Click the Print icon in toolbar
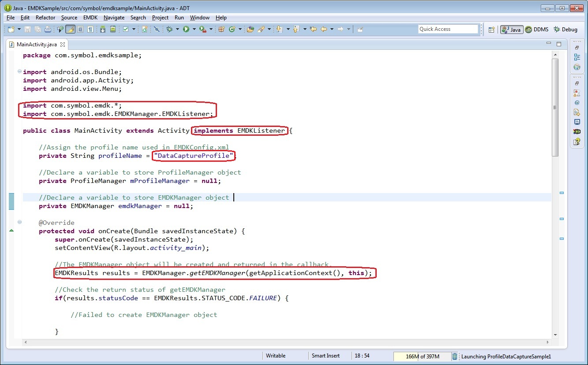This screenshot has height=365, width=588. tap(48, 29)
